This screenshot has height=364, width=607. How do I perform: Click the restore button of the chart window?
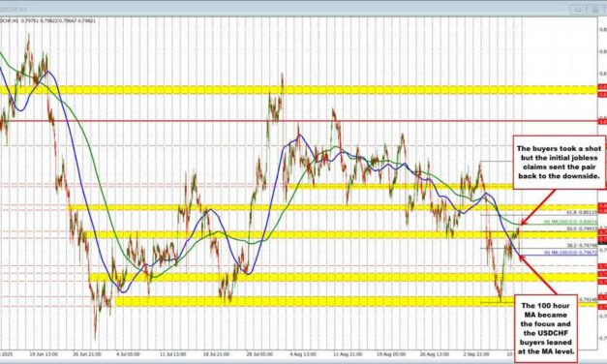595,10
